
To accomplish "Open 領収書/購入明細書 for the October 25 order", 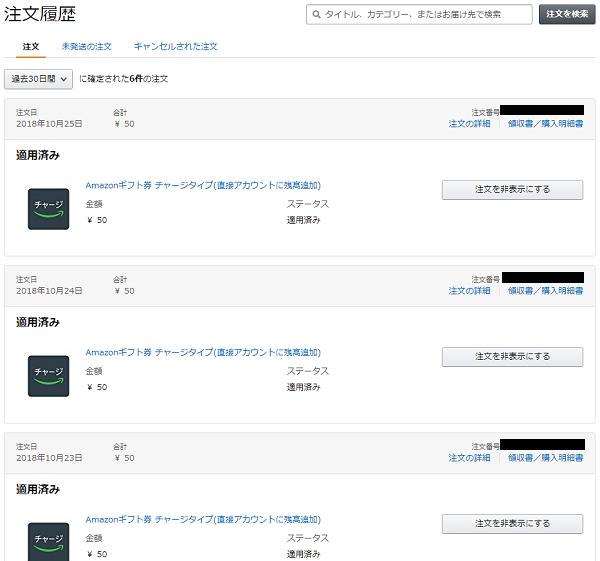I will (x=546, y=124).
